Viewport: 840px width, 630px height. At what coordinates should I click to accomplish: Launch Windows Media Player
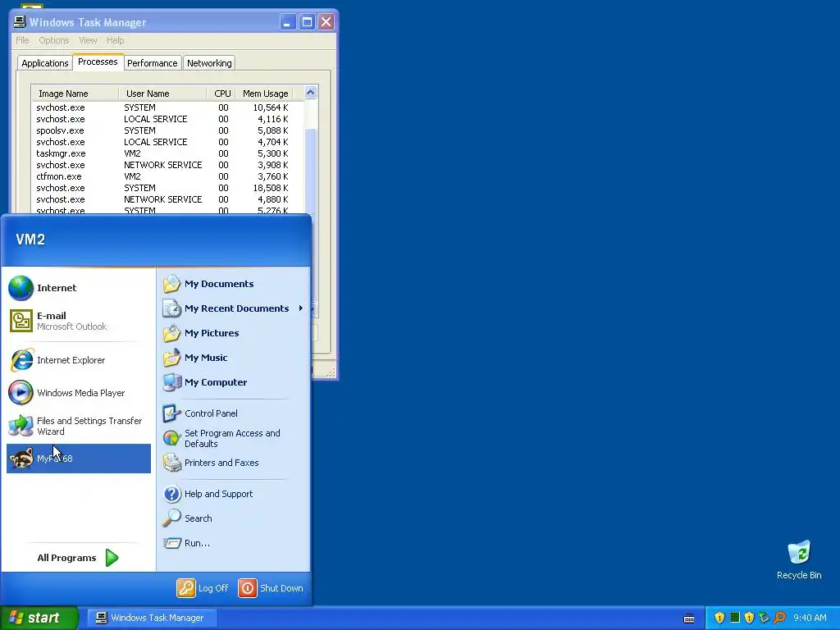point(78,393)
